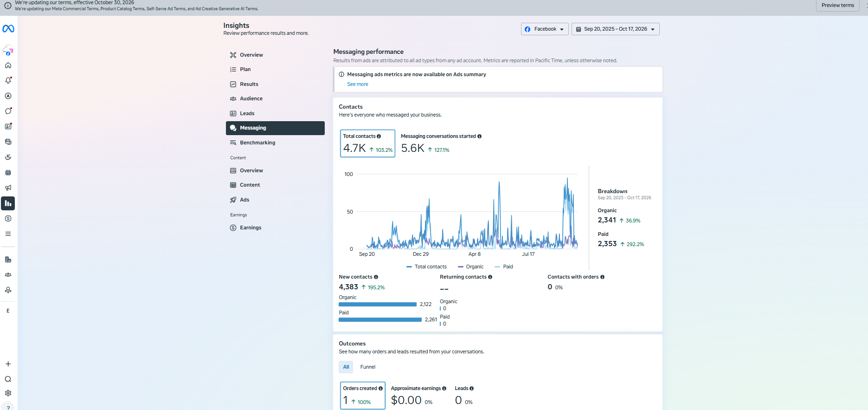Select the Approximate earnings metric

point(418,396)
